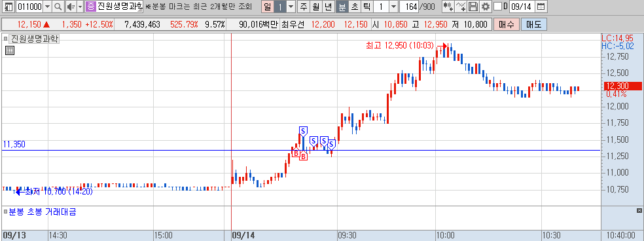Click the minute interval value field
The width and height of the screenshot is (644, 241).
tap(381, 7)
